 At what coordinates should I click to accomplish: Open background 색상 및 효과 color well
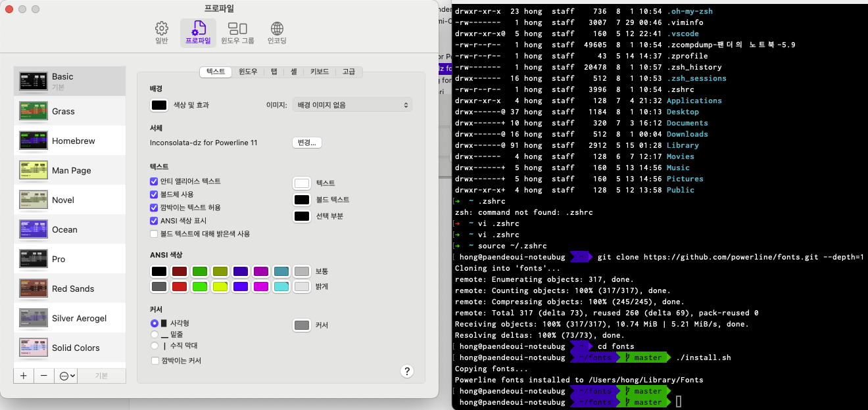(159, 104)
